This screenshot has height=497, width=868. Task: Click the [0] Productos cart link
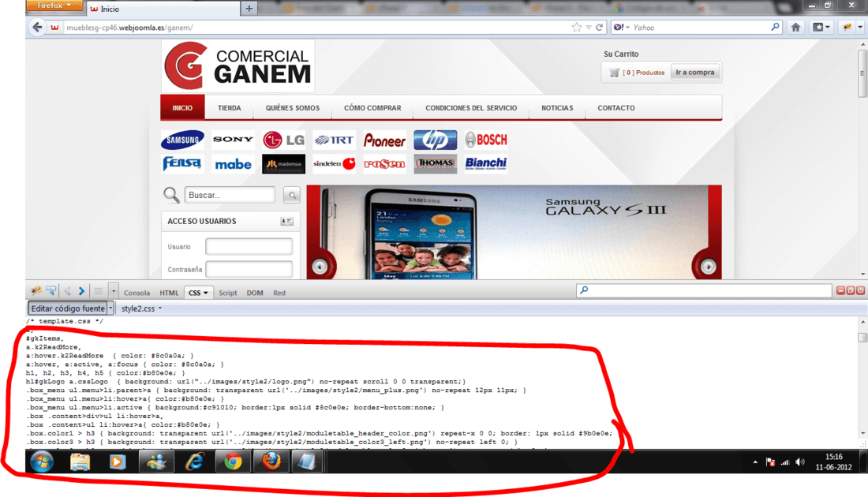point(643,73)
